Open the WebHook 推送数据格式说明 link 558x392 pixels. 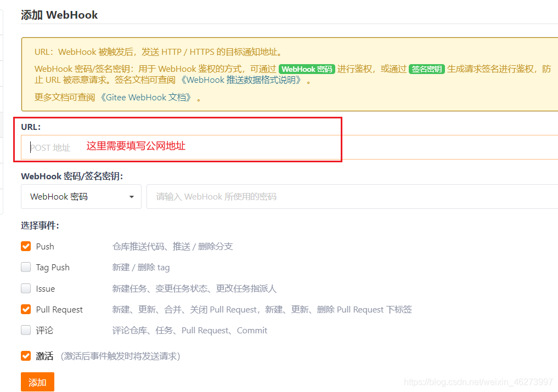point(242,80)
